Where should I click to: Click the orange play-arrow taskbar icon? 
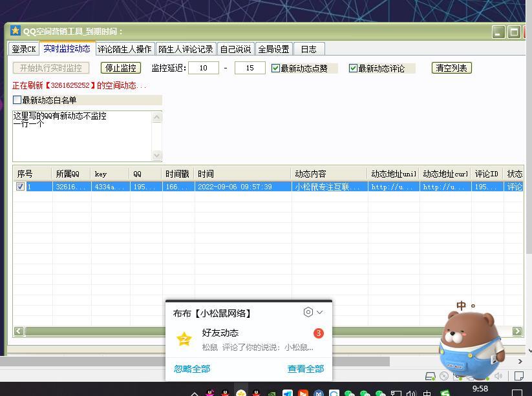[x=303, y=393]
